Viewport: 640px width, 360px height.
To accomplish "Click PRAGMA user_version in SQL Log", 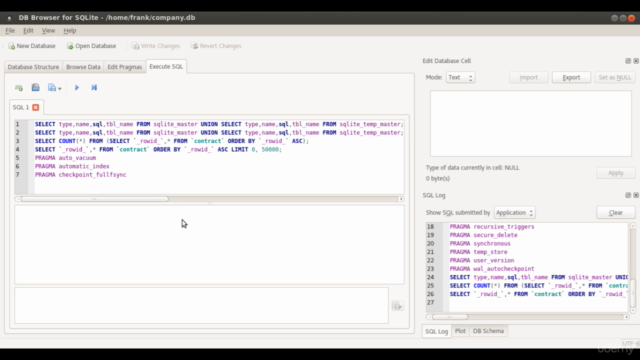I will click(482, 260).
